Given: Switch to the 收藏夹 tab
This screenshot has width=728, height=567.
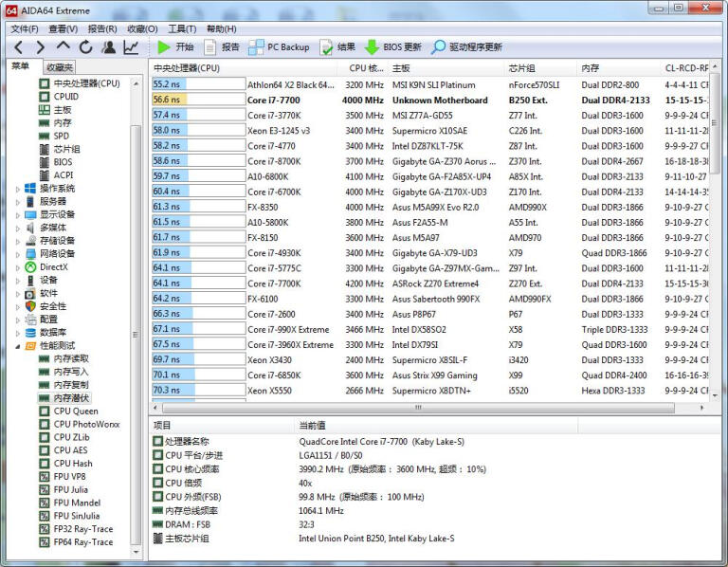Looking at the screenshot, I should [60, 67].
